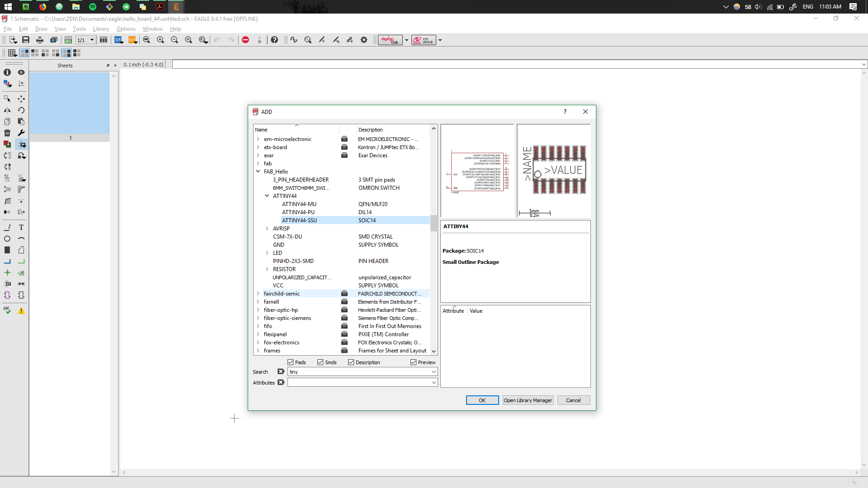Select the Delete trash can tool
This screenshot has height=488, width=868.
point(7,133)
